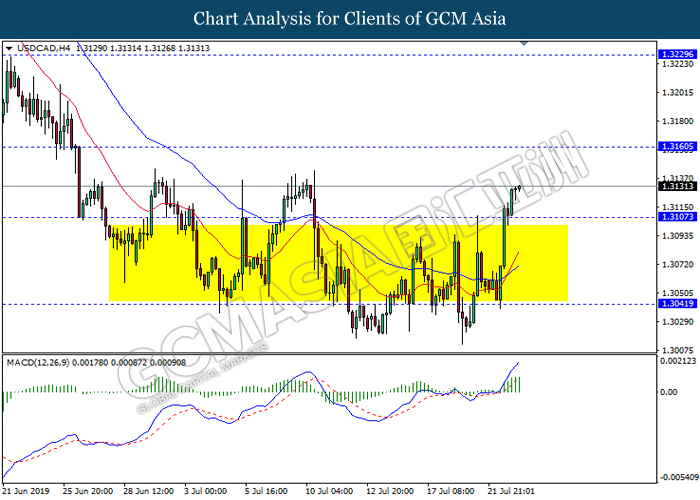This screenshot has height=500, width=700.
Task: Click the 3 Jul 00:00 time label
Action: 206,491
